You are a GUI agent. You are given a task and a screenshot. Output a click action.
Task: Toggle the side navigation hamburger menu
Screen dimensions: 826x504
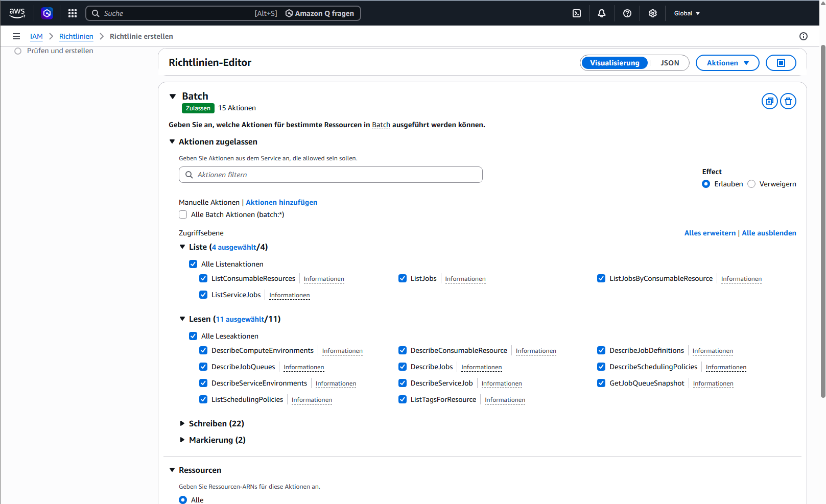pos(16,36)
